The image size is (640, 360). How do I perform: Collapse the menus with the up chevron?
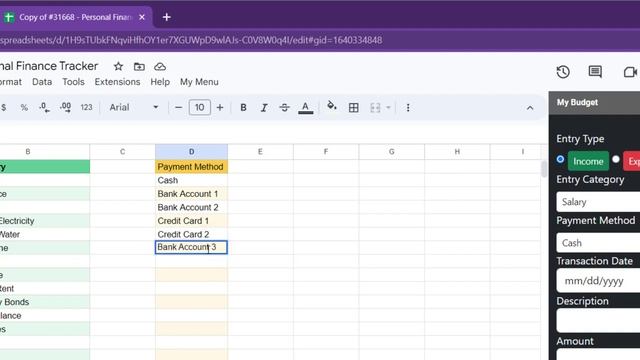pos(530,108)
